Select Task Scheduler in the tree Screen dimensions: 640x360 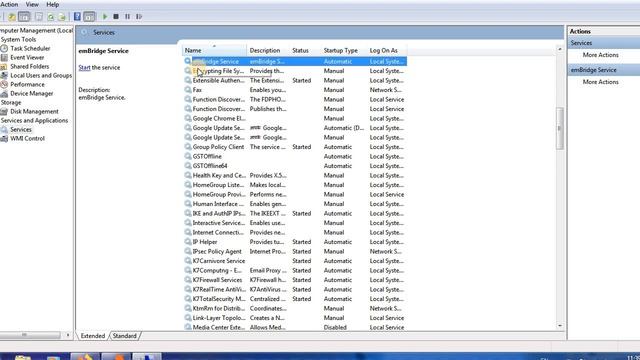(x=30, y=49)
